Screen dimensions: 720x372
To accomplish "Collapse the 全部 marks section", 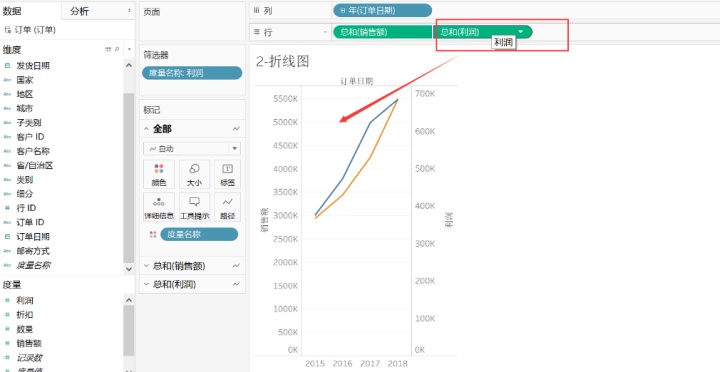I will [x=146, y=129].
